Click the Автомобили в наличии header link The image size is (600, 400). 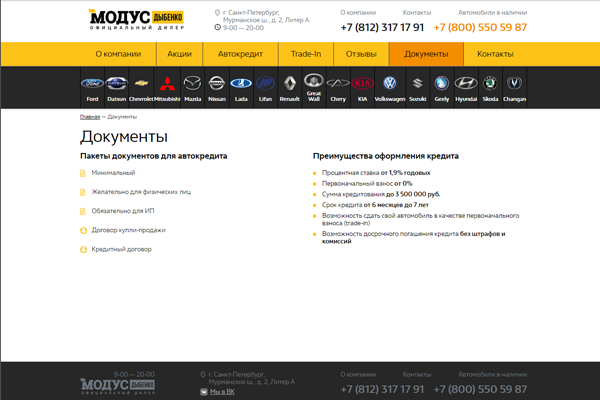(492, 13)
